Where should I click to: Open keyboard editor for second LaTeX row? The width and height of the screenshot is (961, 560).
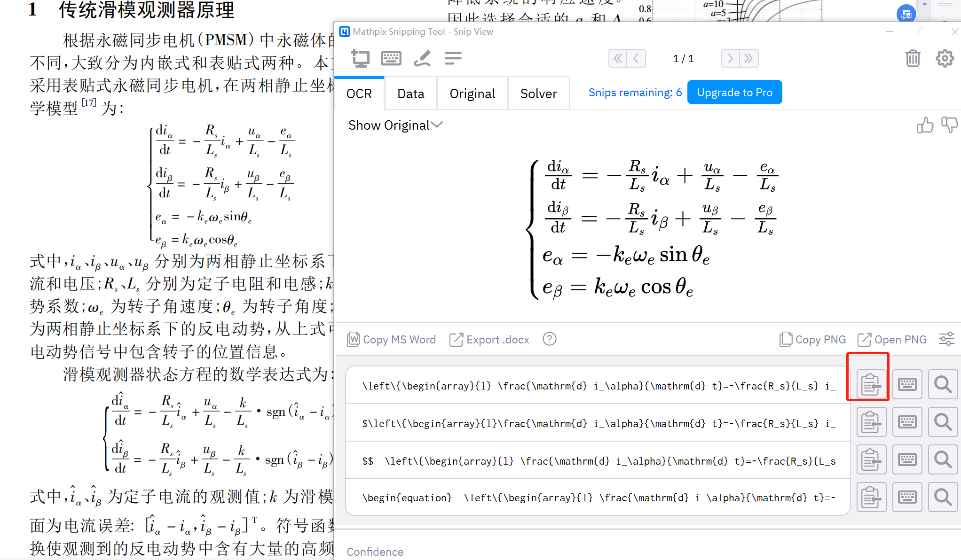pyautogui.click(x=907, y=422)
